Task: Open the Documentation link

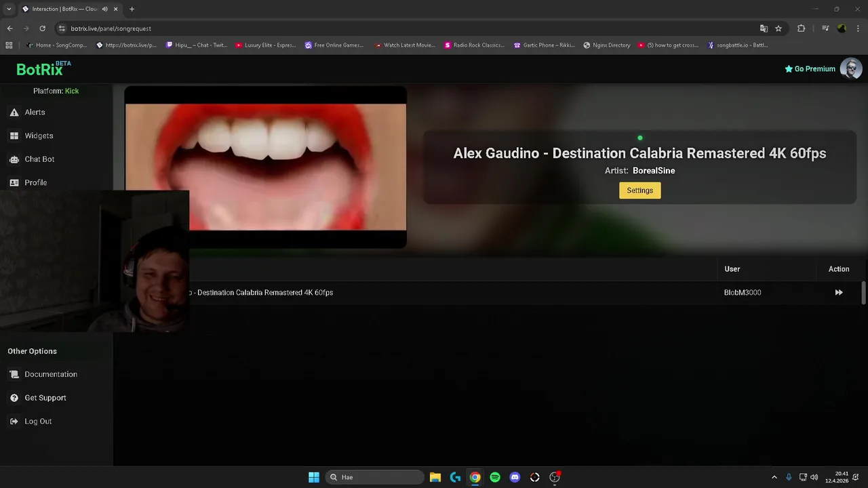Action: [x=51, y=374]
